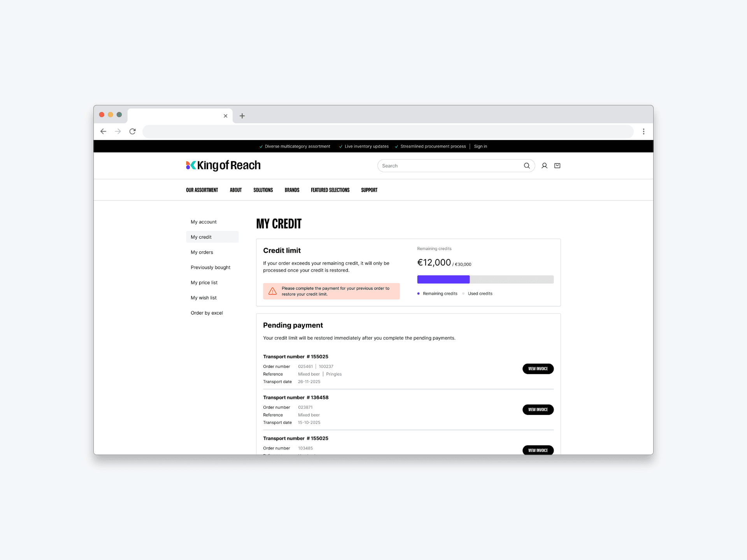
Task: Open browser three-dot menu
Action: tap(644, 131)
